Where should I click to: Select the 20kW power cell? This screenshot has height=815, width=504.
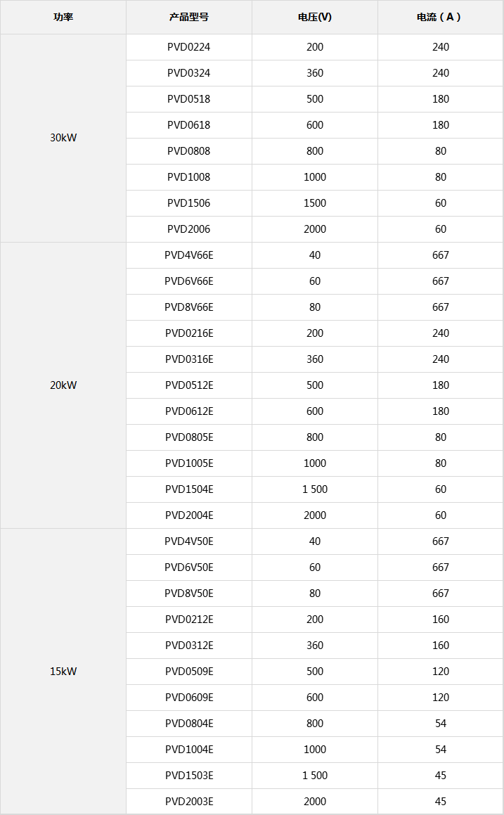[x=63, y=385]
